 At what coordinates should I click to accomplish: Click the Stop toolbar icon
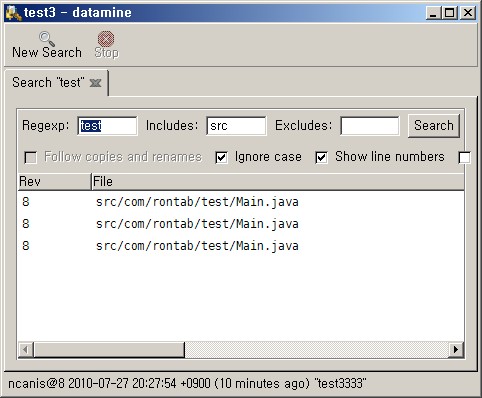pyautogui.click(x=106, y=39)
